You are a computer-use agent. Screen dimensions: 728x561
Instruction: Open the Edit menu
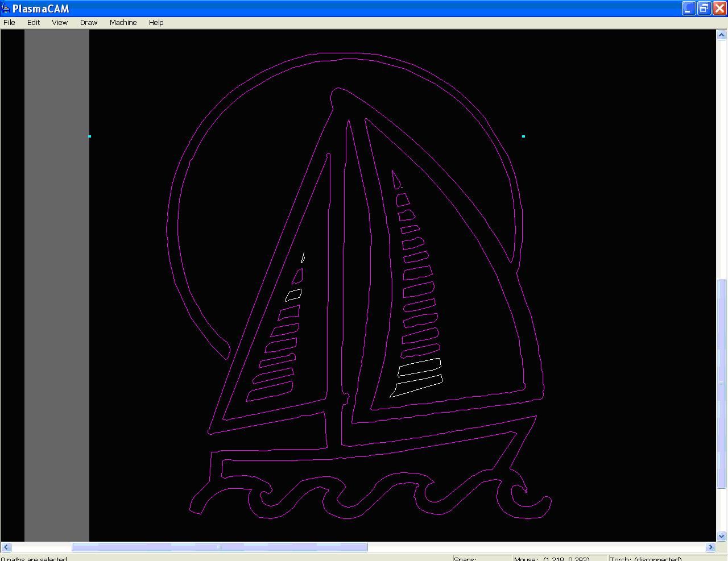[33, 22]
